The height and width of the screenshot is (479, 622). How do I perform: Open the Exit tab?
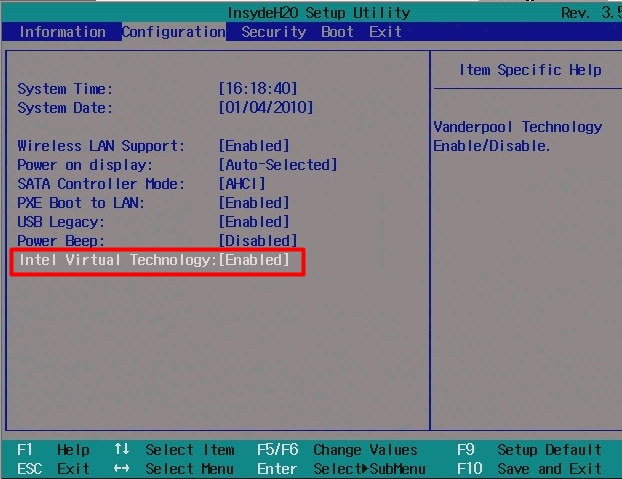click(x=385, y=32)
